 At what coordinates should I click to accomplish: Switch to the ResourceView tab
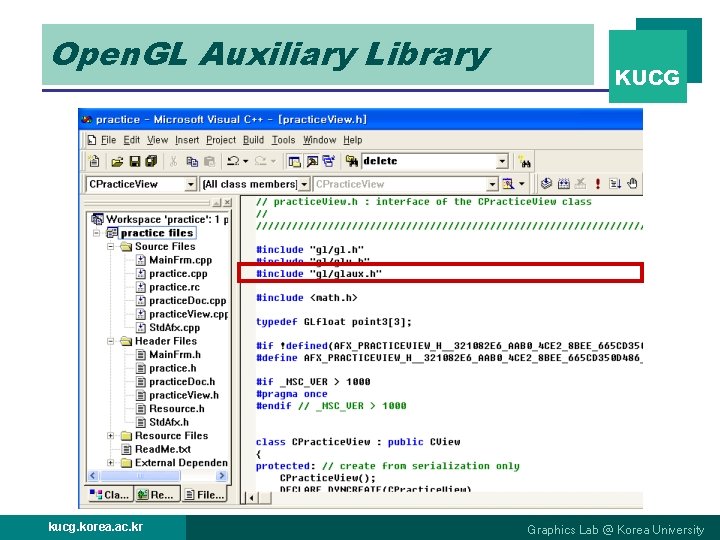[156, 495]
